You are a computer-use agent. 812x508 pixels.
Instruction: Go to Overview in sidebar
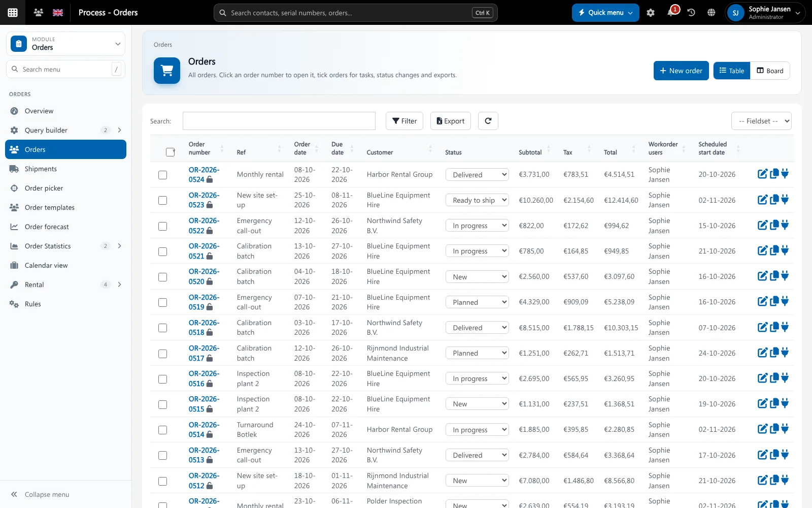65,111
